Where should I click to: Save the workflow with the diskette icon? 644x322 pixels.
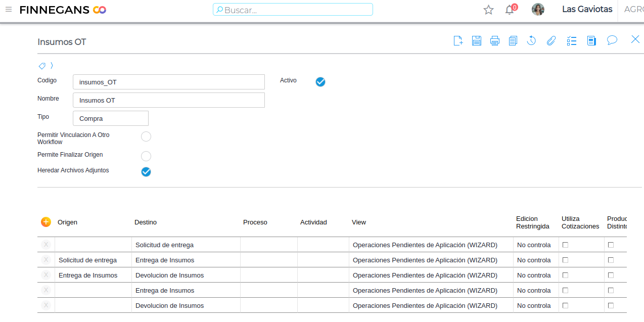[x=476, y=41]
